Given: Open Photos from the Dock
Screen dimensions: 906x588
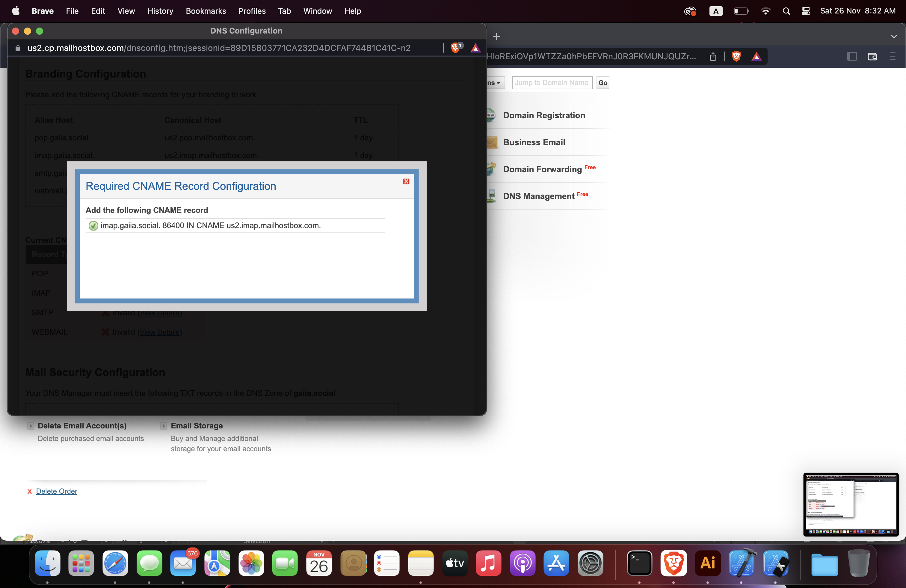Looking at the screenshot, I should click(x=251, y=563).
